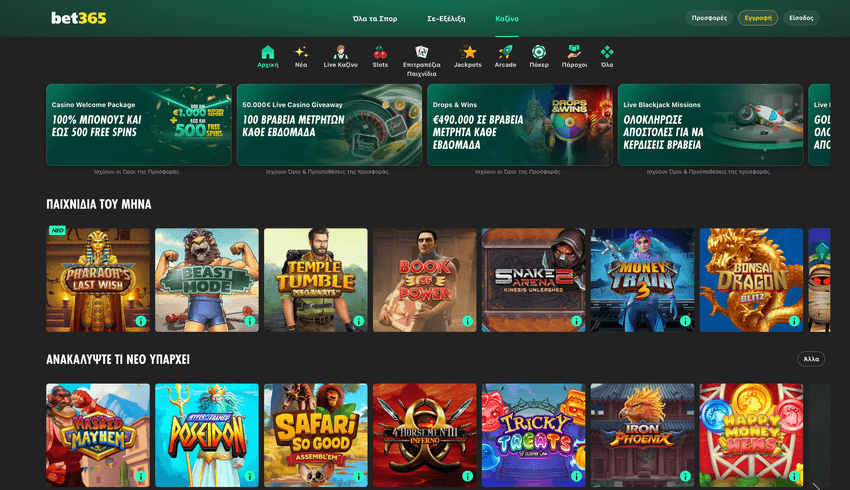Screen dimensions: 850x490
Task: Open the Πόκερ chip category
Action: coord(539,56)
